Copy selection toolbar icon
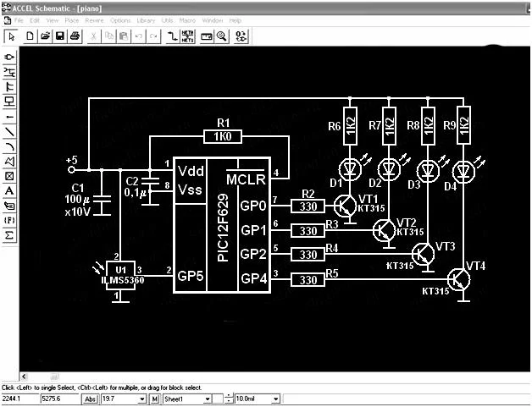 tap(109, 36)
